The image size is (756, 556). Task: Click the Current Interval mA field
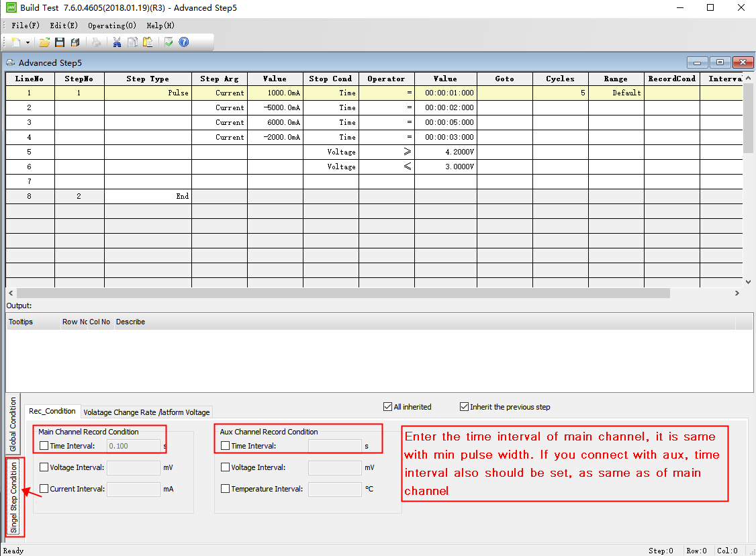click(x=134, y=489)
